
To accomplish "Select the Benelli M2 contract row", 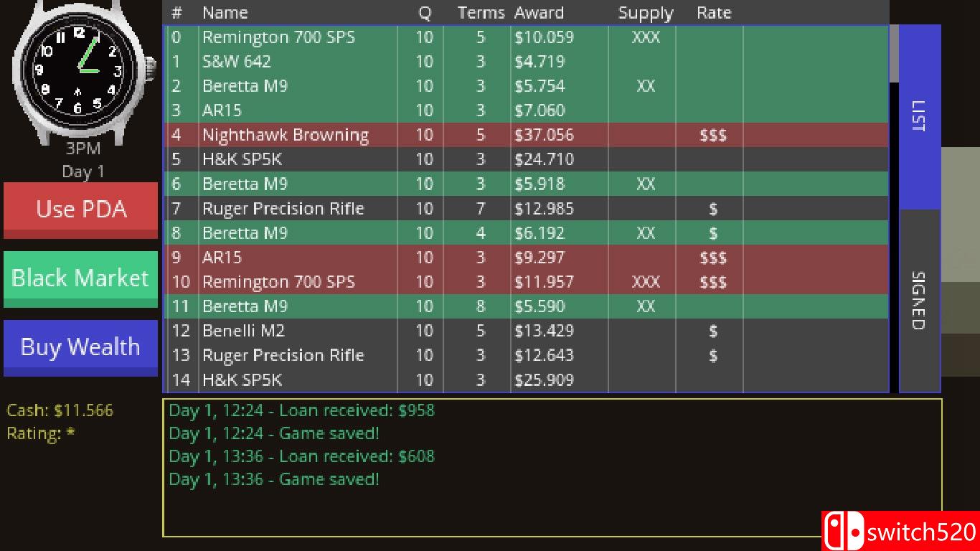I will coord(243,331).
